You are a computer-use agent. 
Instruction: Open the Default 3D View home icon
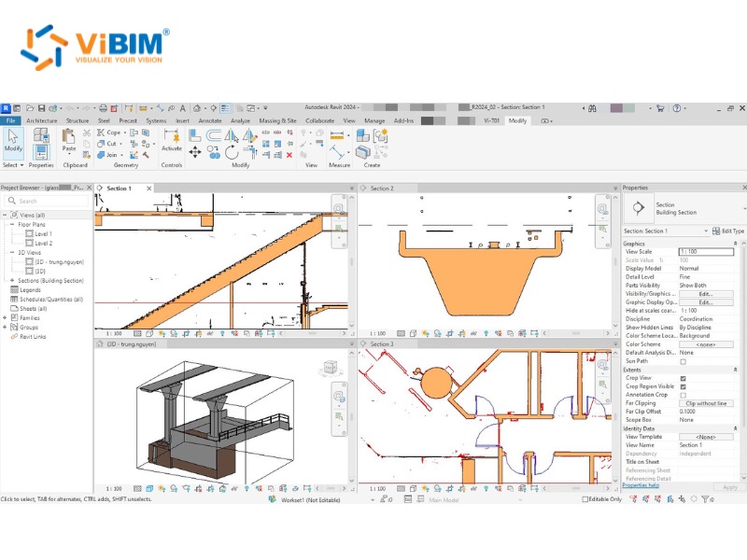[x=197, y=108]
